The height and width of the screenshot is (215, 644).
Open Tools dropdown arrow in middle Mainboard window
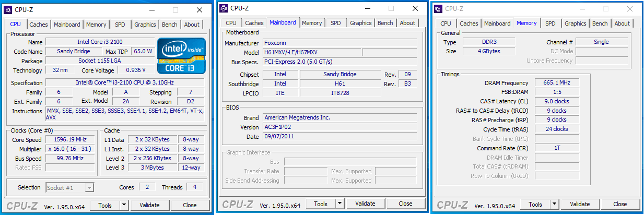340,204
